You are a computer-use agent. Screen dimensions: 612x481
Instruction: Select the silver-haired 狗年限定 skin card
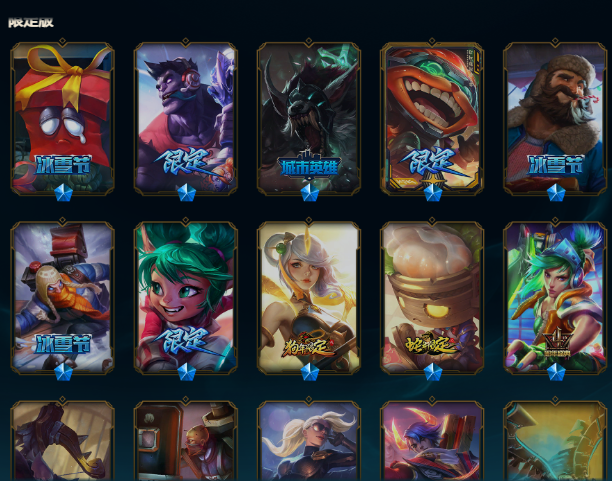(x=309, y=298)
